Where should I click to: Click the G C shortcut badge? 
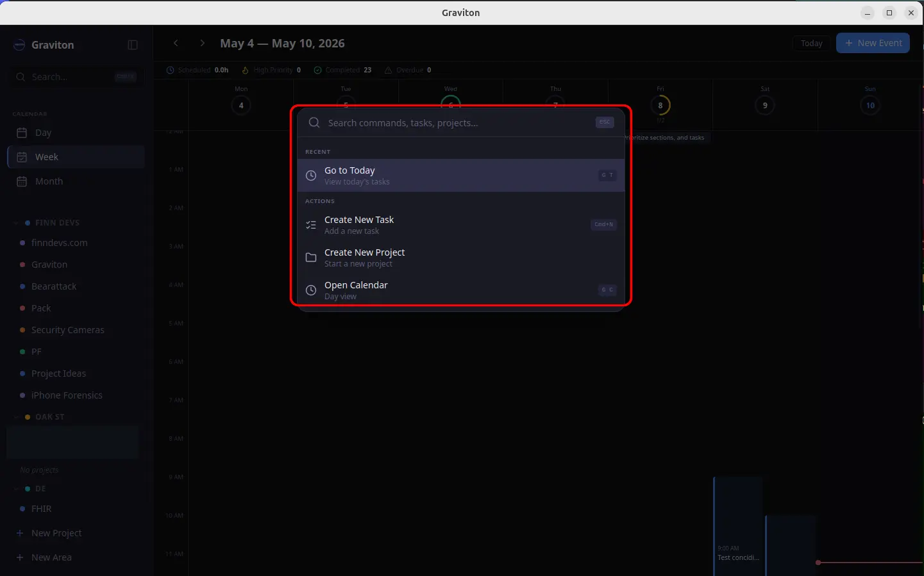tap(607, 290)
